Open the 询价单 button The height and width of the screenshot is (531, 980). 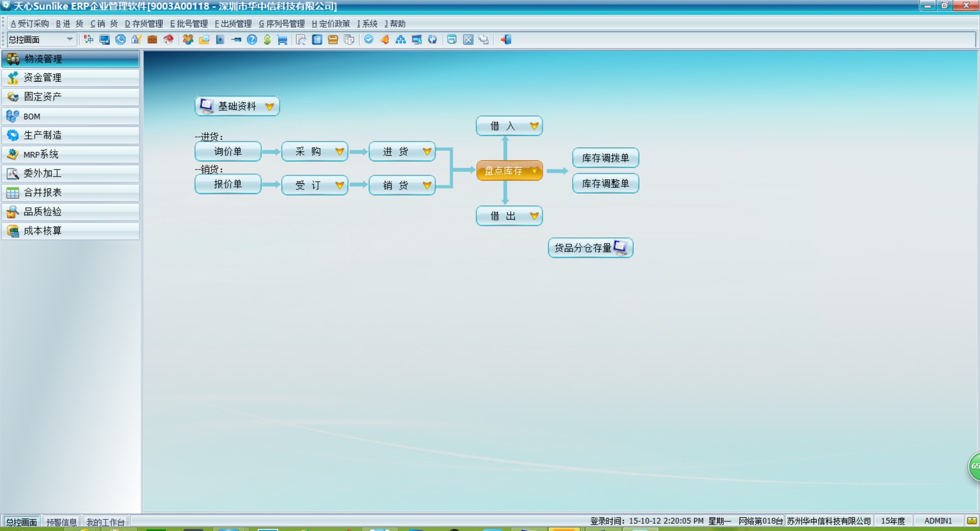(x=228, y=151)
